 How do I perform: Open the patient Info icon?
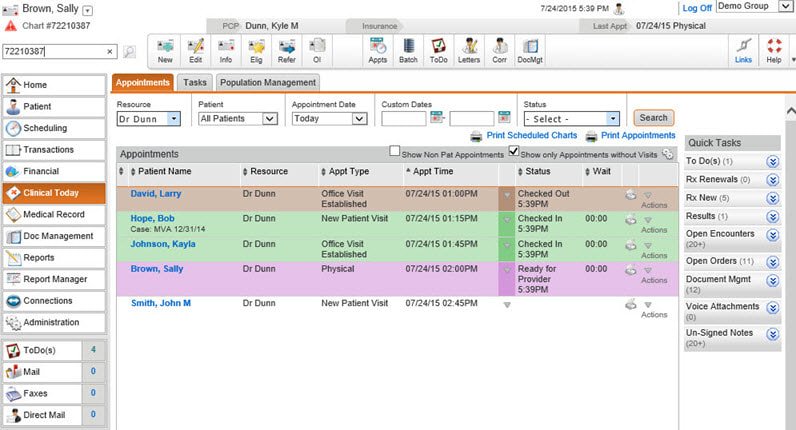226,51
